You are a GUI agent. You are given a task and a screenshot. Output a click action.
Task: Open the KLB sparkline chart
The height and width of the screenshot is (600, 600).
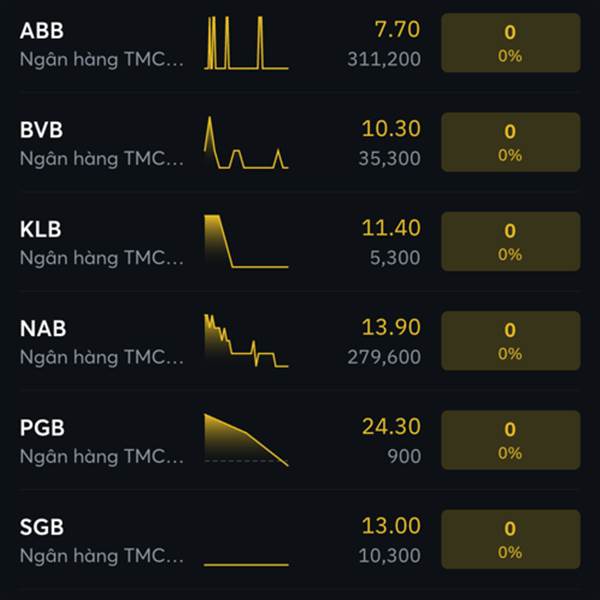[x=246, y=241]
